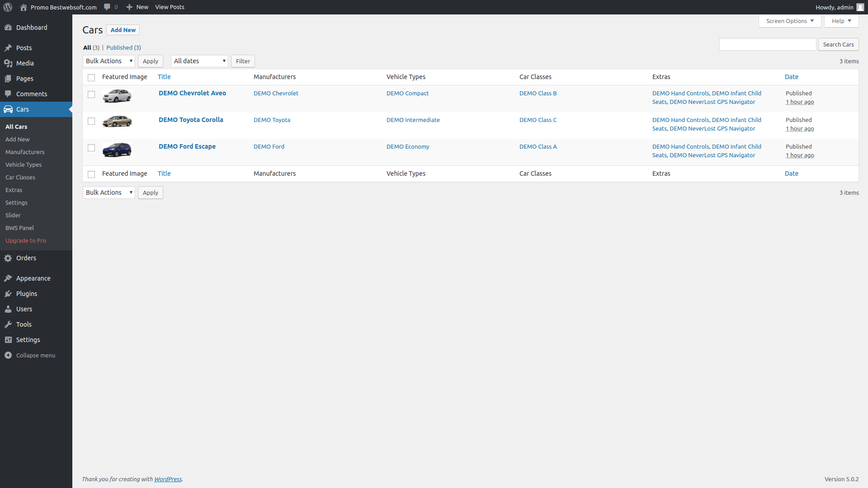
Task: Open the comments bubble in admin bar
Action: point(107,7)
